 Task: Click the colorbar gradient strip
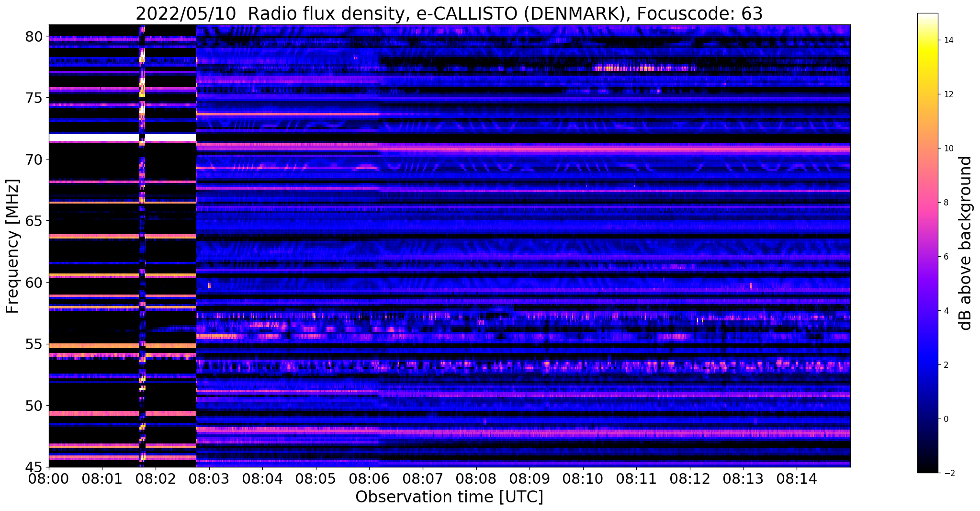[927, 243]
